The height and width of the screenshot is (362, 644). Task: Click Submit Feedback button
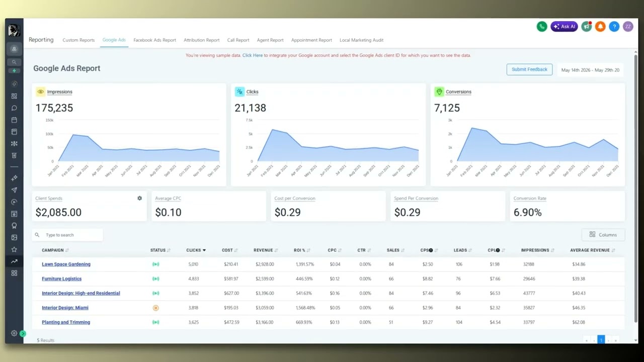click(529, 69)
